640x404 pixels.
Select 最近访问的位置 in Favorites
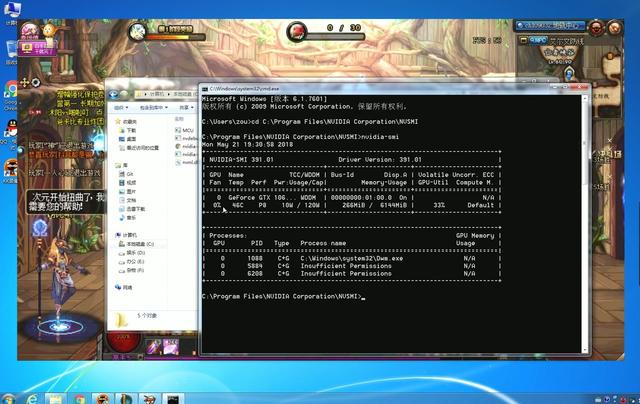click(139, 148)
